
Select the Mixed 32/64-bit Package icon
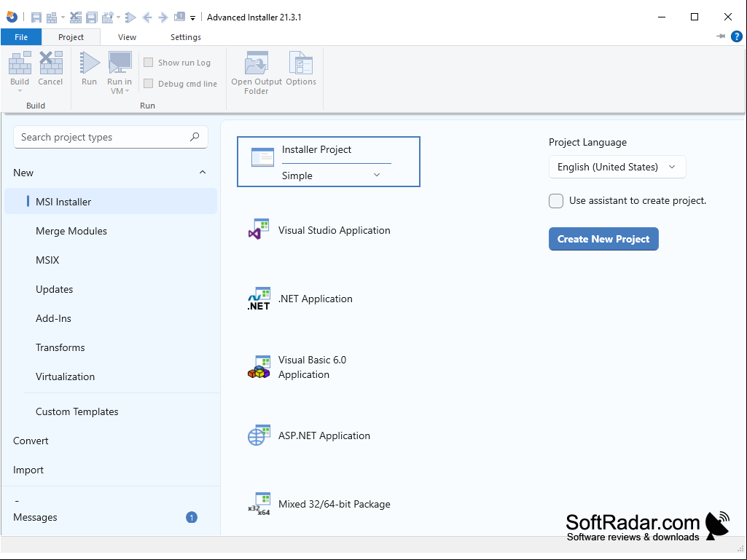259,504
